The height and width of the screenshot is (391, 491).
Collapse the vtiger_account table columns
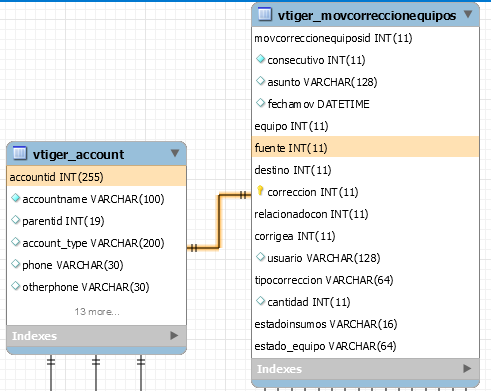(175, 153)
